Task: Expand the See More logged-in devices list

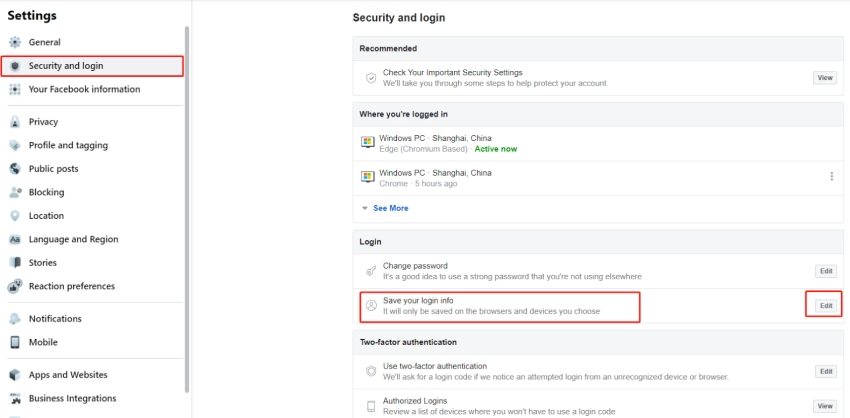Action: click(x=390, y=208)
